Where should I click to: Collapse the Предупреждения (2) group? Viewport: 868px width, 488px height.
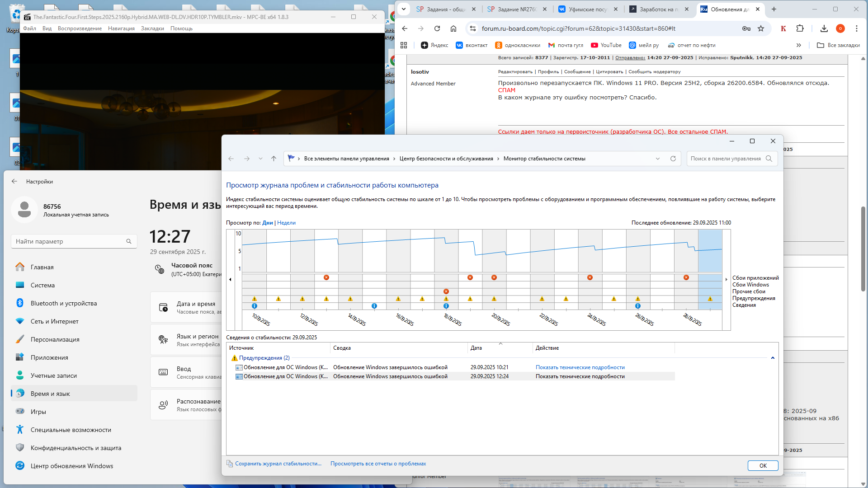(773, 358)
